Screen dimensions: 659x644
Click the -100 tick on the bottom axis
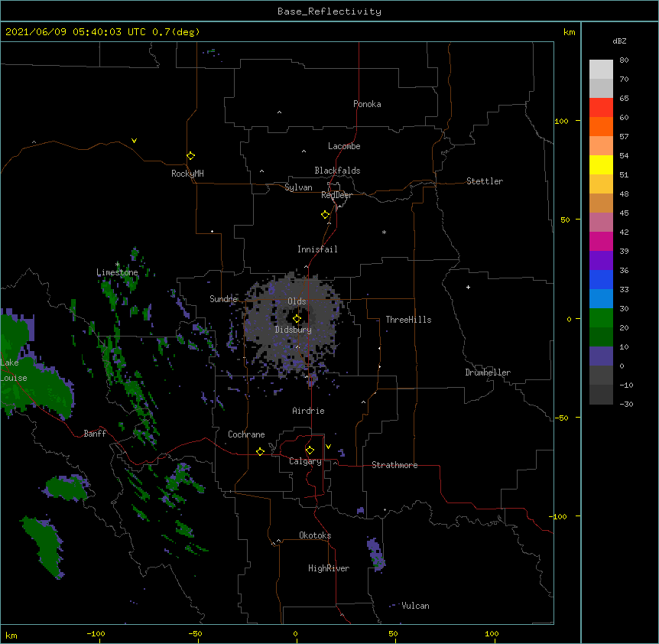click(96, 633)
